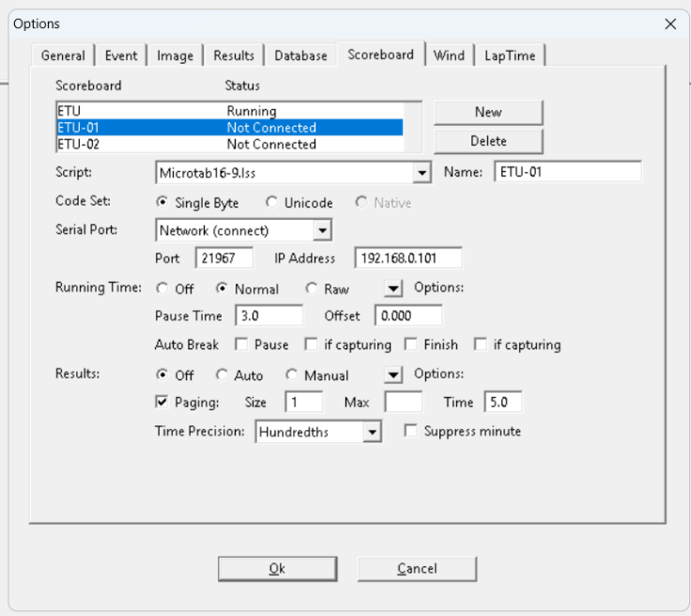691x616 pixels.
Task: Uncheck the Paging checkbox
Action: coord(162,402)
